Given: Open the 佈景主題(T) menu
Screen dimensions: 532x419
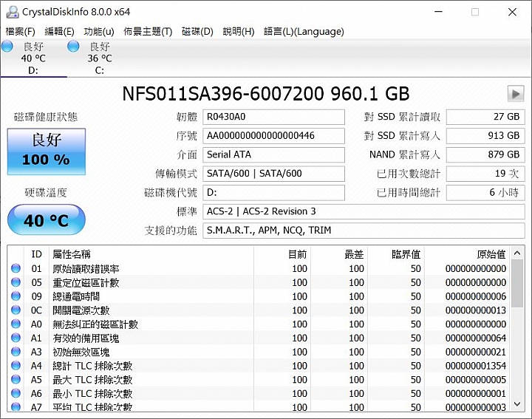Looking at the screenshot, I should pyautogui.click(x=148, y=32).
